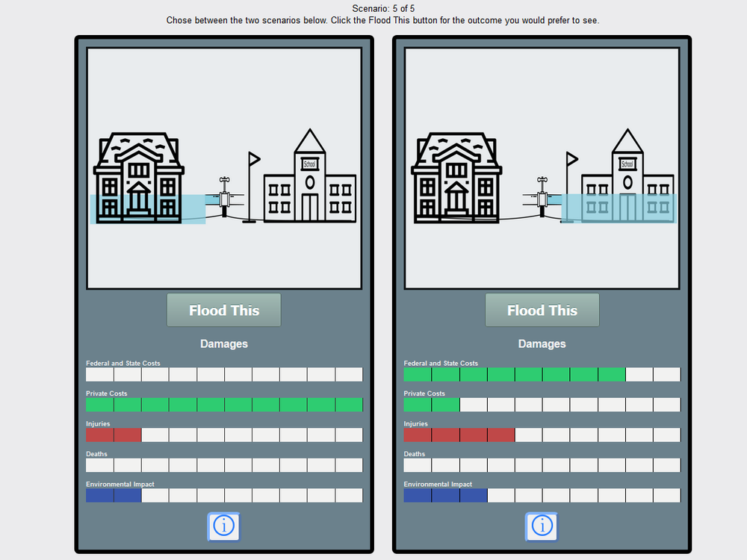Click the water valve in left scenario
This screenshot has width=747, height=560.
[224, 196]
